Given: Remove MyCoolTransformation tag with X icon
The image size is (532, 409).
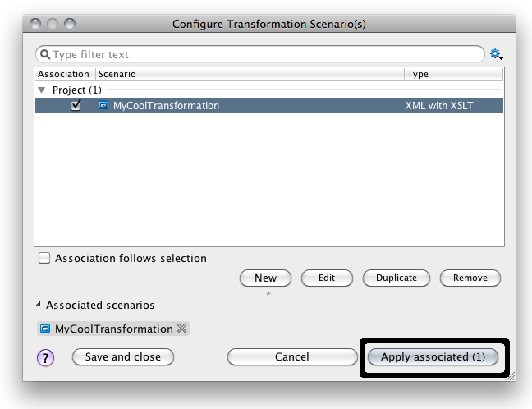Looking at the screenshot, I should [x=182, y=329].
